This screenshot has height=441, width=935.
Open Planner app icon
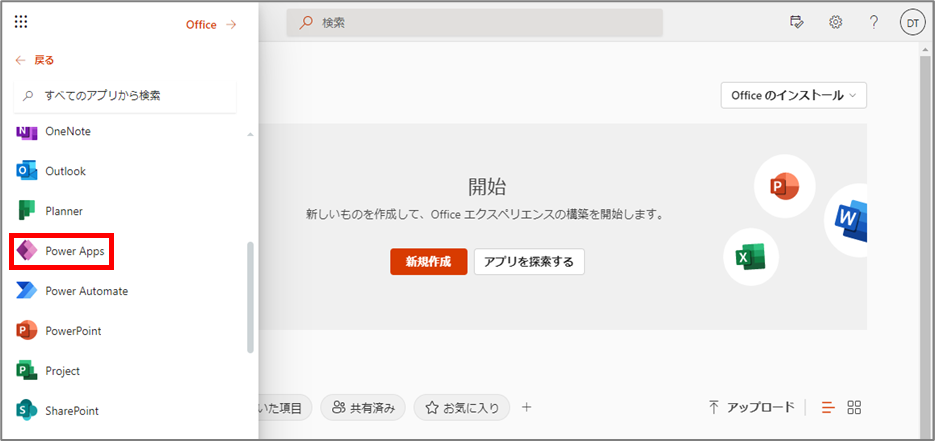26,211
